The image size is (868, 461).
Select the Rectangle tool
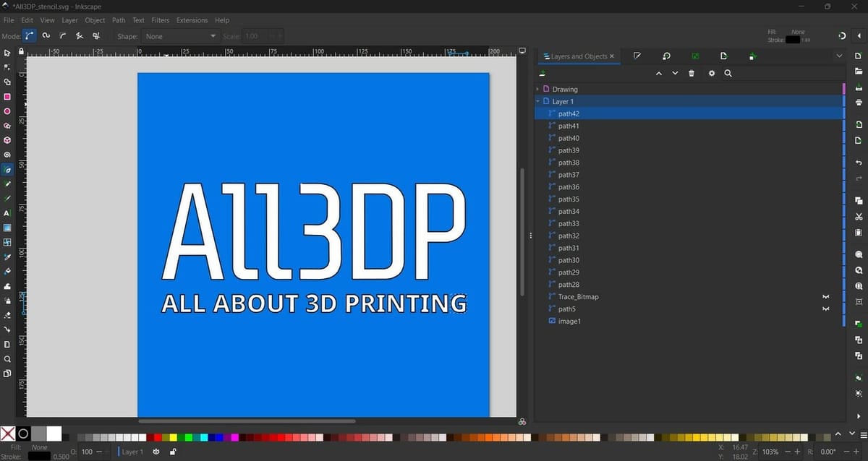pos(7,96)
